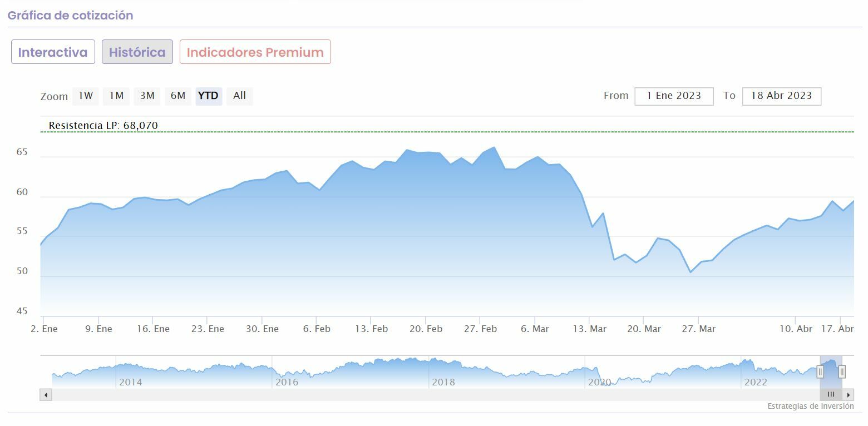868x426 pixels.
Task: Click the scrollbar right arrow
Action: tap(849, 395)
